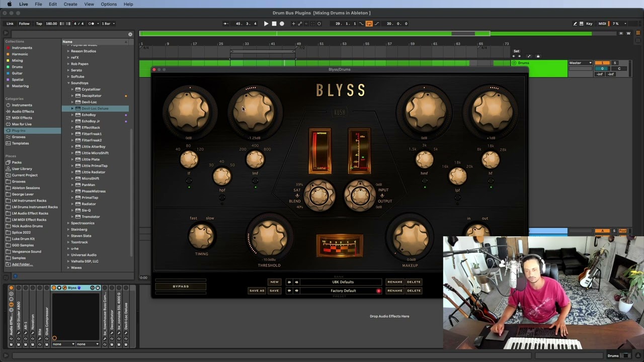Click RENAME beside UBK Defaults bank
The height and width of the screenshot is (362, 644).
(x=395, y=282)
